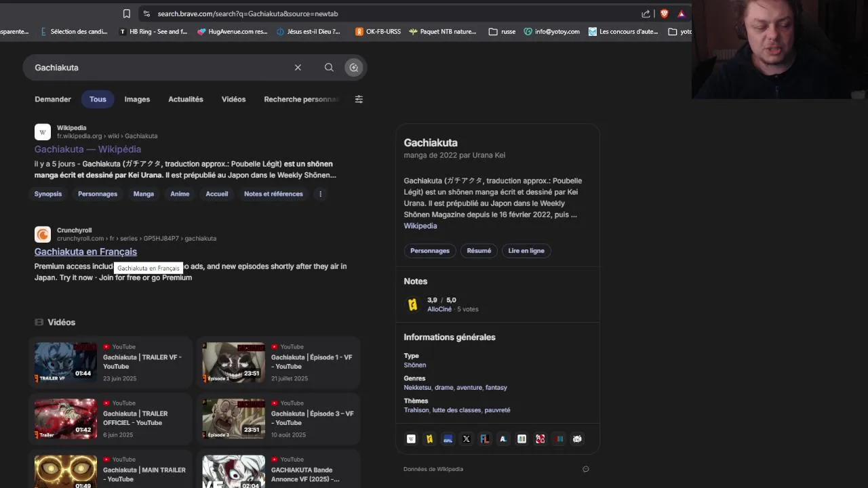The width and height of the screenshot is (868, 488).
Task: Click the Wikipedia favicon of first result
Action: (43, 131)
